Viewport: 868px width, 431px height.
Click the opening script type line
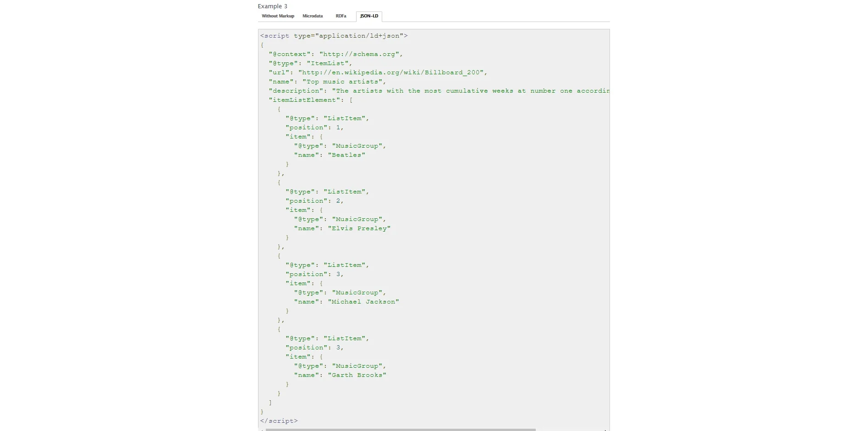(334, 36)
